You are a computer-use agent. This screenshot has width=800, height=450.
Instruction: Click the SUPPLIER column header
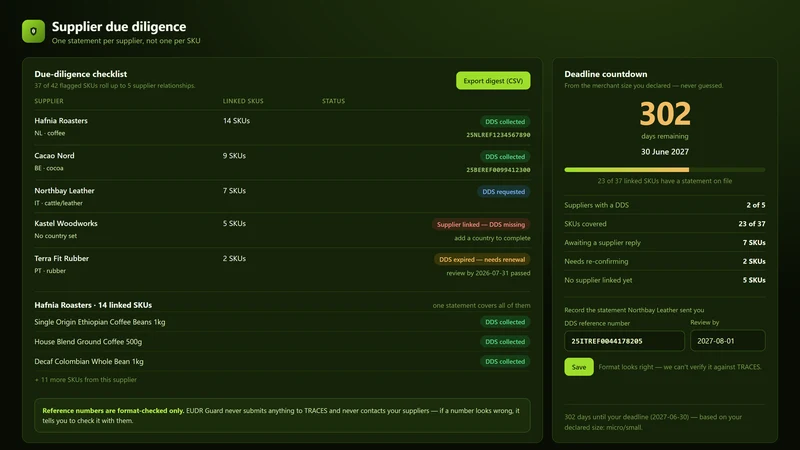(49, 101)
